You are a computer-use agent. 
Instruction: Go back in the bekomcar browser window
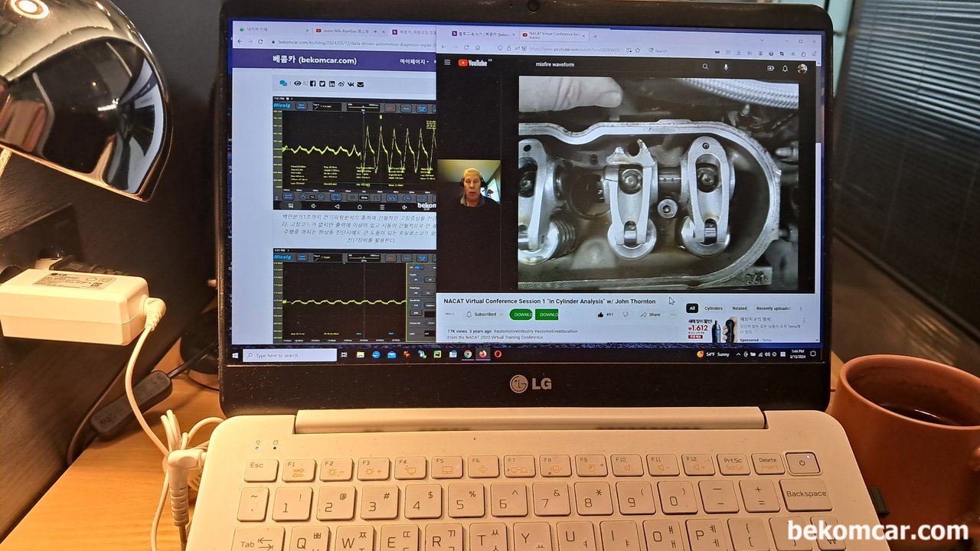(x=240, y=41)
